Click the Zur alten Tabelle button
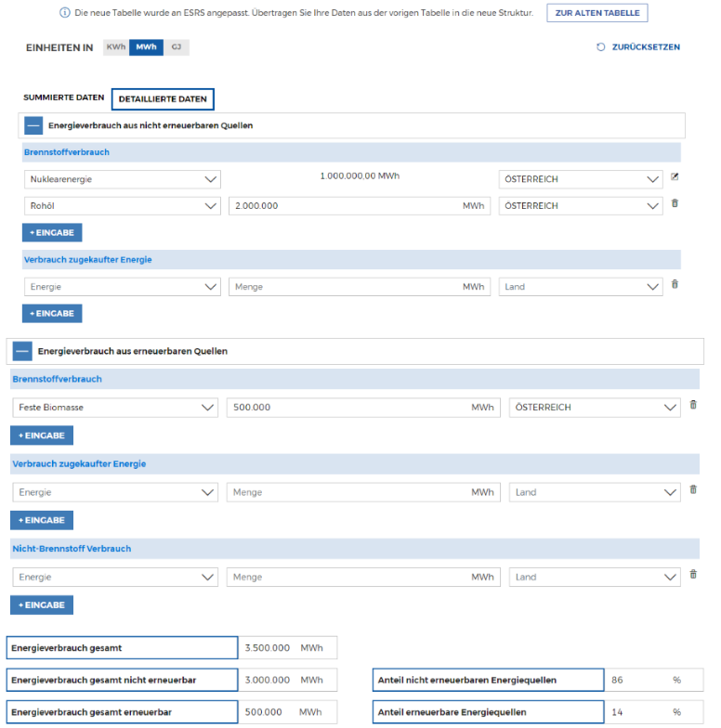 pos(596,13)
